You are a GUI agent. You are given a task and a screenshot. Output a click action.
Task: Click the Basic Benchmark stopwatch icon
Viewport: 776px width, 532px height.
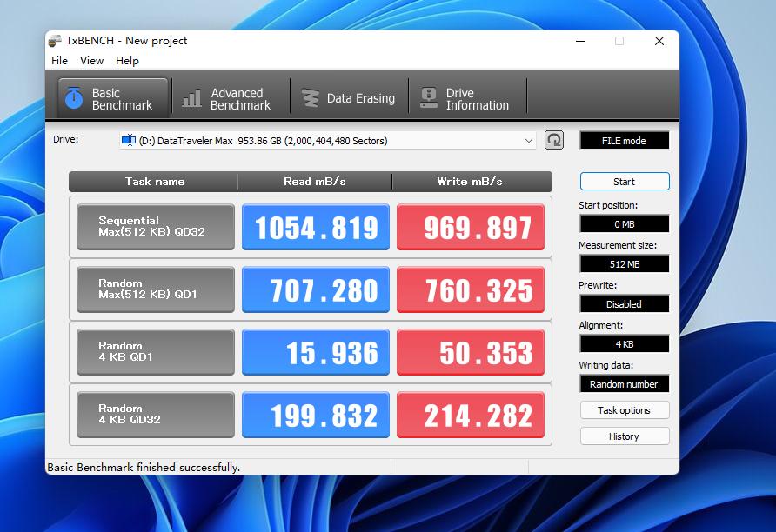[x=74, y=98]
